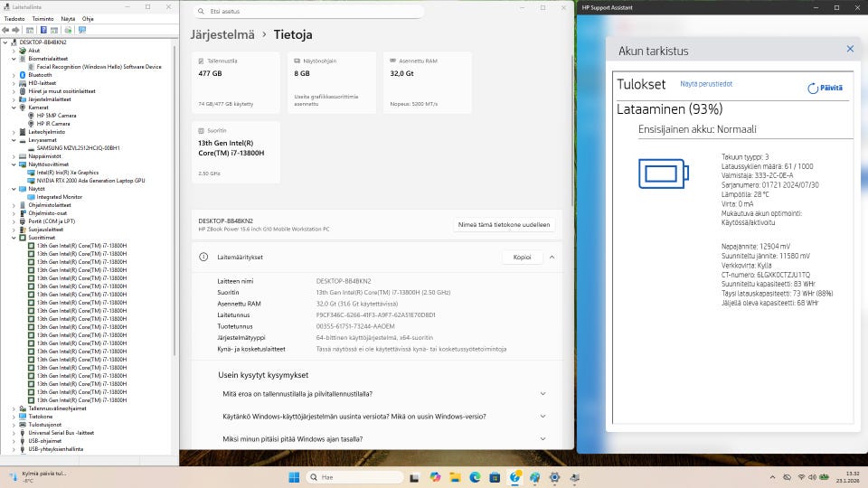Image resolution: width=868 pixels, height=488 pixels.
Task: Click the blue Help icon in Device Manager toolbar
Action: click(43, 30)
